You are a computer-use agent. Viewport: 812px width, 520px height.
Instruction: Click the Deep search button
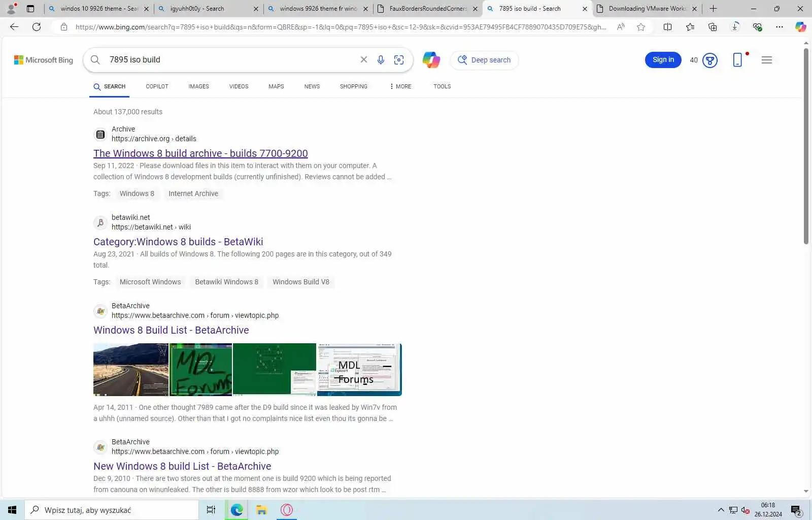tap(484, 60)
